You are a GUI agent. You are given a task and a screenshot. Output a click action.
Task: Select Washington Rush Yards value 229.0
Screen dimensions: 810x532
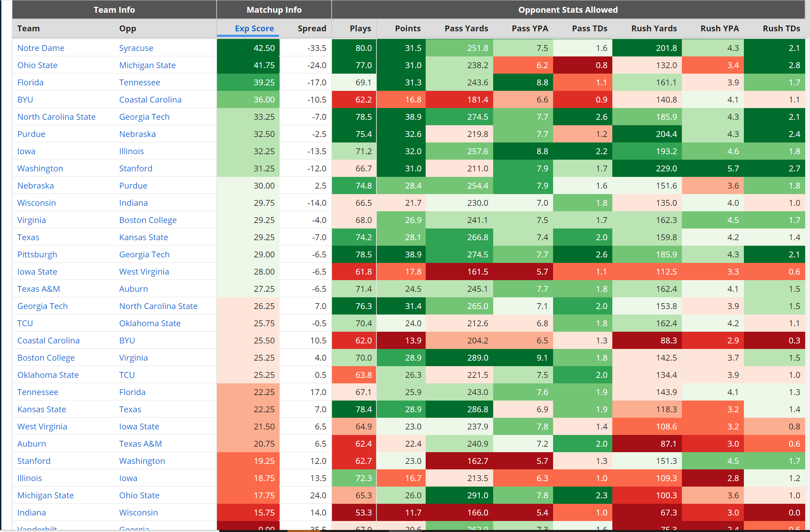click(647, 168)
